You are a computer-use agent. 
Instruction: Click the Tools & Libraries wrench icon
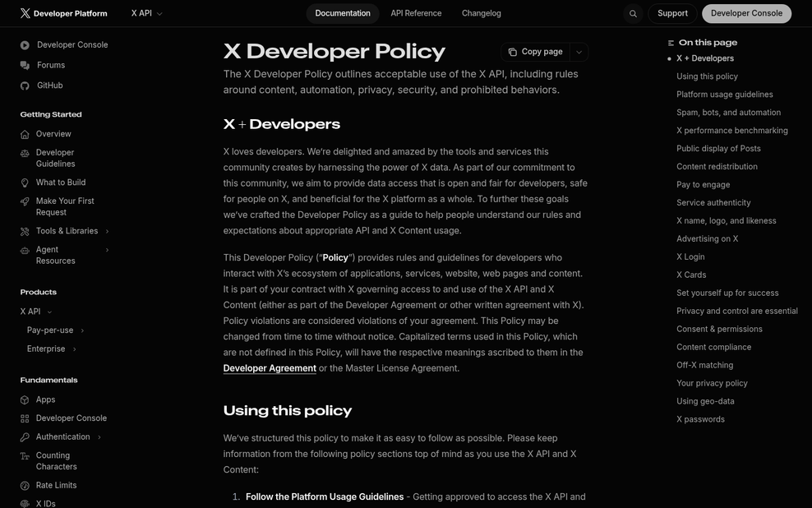coord(25,232)
